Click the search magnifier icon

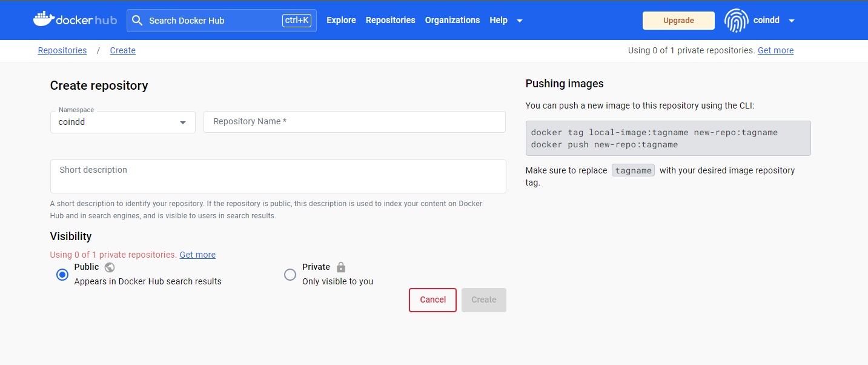[x=137, y=21]
